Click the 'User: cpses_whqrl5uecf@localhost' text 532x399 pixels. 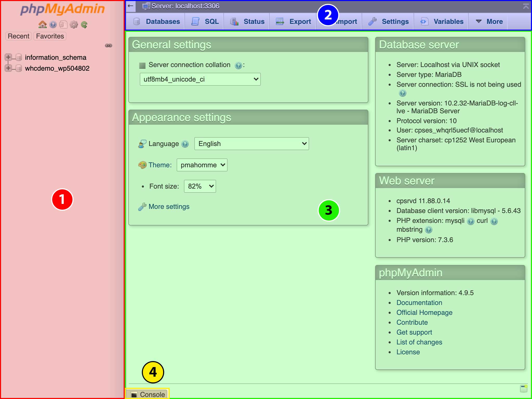[450, 130]
